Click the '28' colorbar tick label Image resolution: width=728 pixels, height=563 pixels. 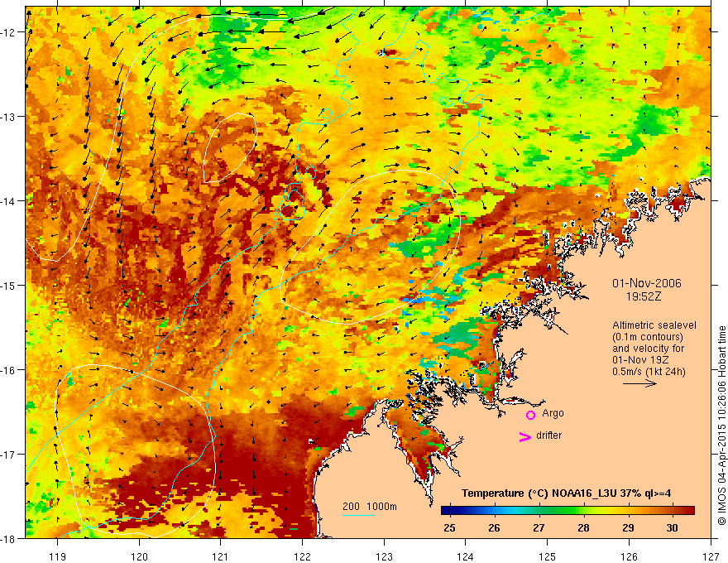[x=583, y=527]
